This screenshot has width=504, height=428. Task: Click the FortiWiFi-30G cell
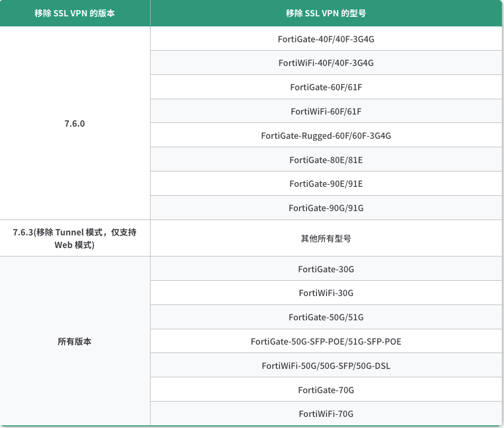(326, 293)
